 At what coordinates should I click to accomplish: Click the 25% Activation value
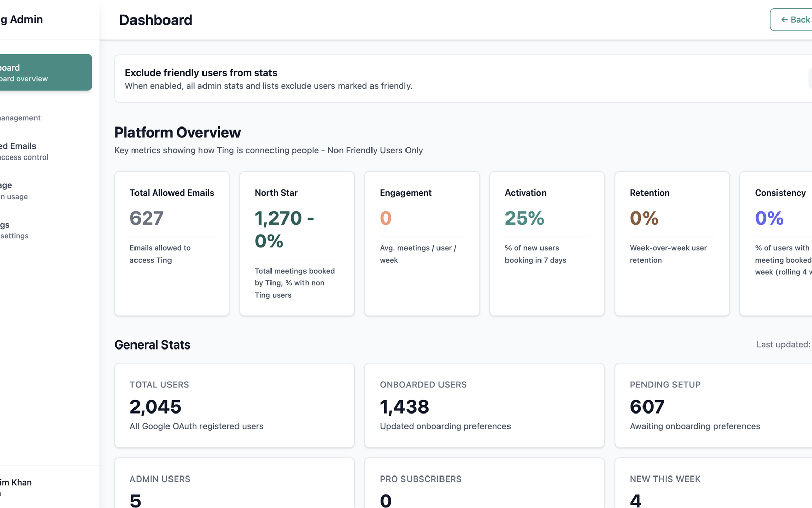(x=524, y=218)
